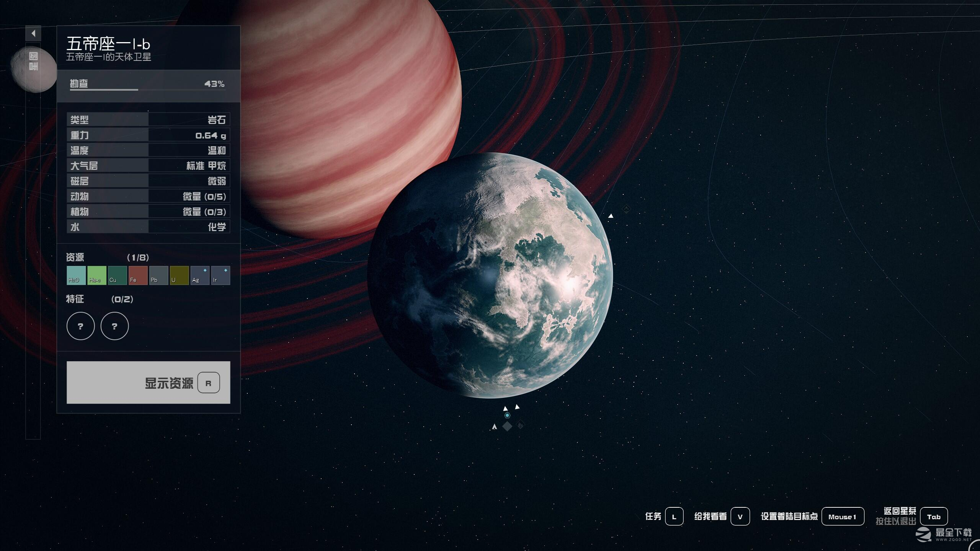Select the Cu copper resource swatch
The height and width of the screenshot is (551, 980).
click(x=118, y=275)
